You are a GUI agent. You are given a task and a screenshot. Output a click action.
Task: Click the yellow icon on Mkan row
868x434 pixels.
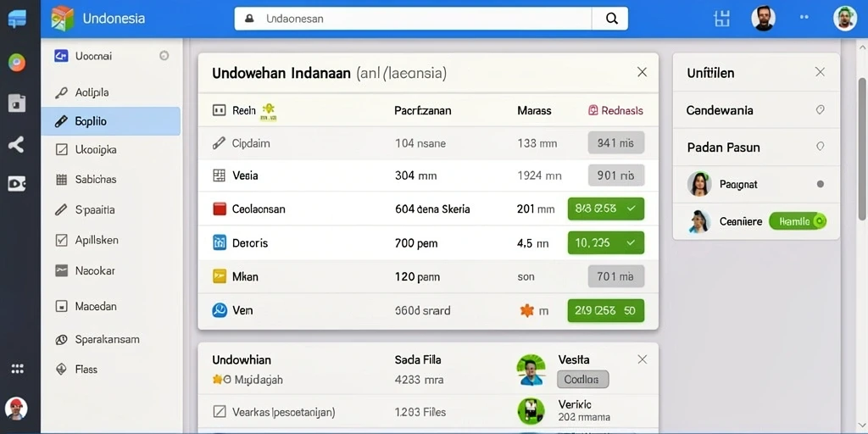pyautogui.click(x=220, y=276)
